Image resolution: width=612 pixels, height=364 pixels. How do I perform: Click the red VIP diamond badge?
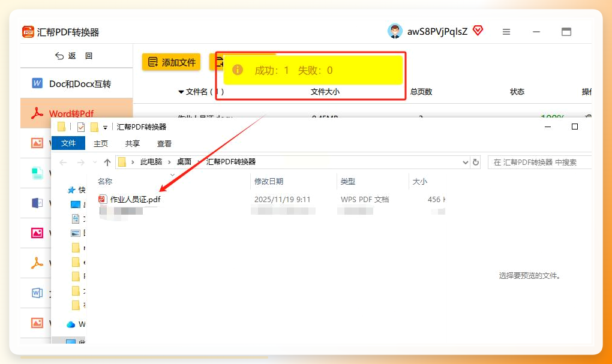coord(478,31)
